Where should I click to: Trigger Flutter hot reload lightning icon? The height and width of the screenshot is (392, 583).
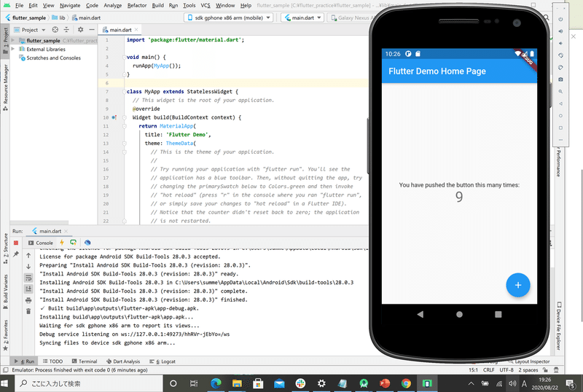[x=62, y=243]
